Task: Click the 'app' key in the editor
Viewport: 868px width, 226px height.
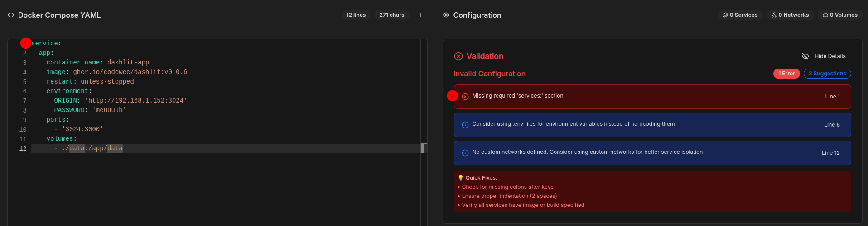Action: [44, 53]
